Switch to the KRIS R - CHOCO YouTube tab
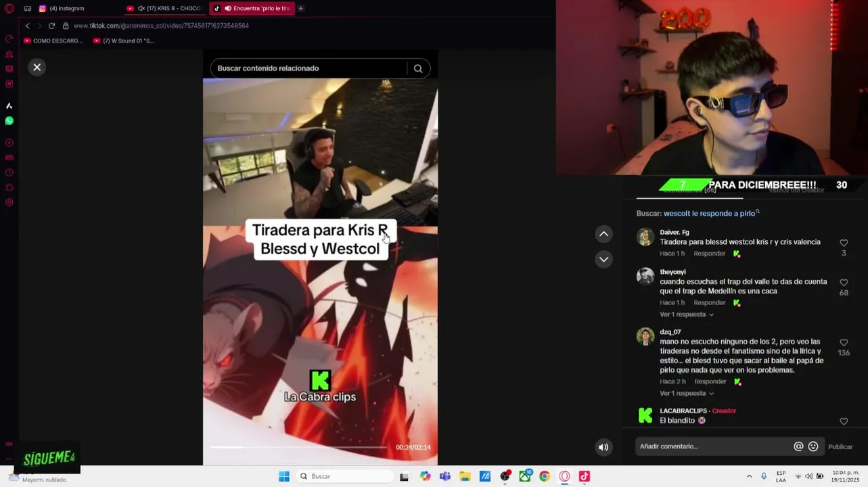This screenshot has width=868, height=487. point(164,9)
